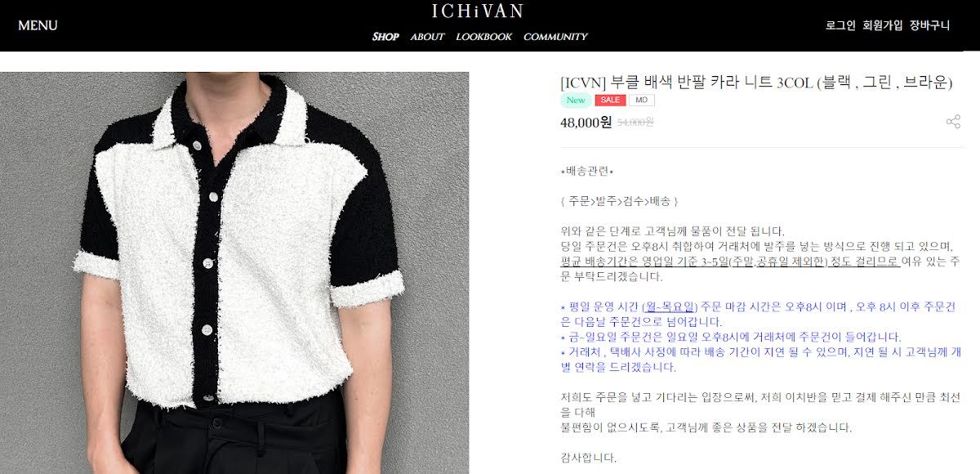
Task: Click the 48,000원 sale price
Action: click(586, 122)
